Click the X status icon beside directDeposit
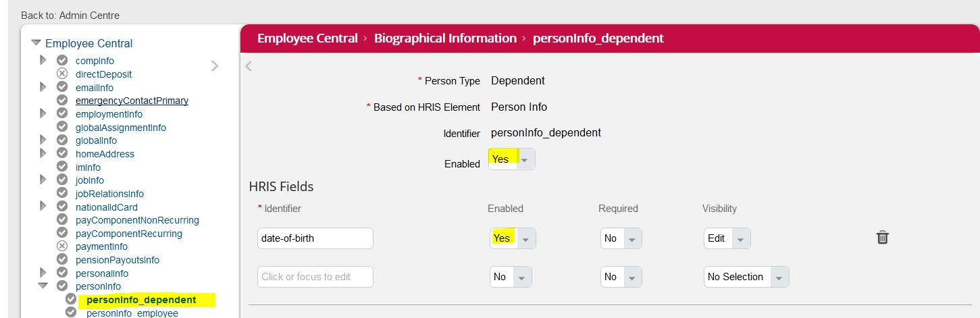The height and width of the screenshot is (318, 980). pyautogui.click(x=62, y=74)
